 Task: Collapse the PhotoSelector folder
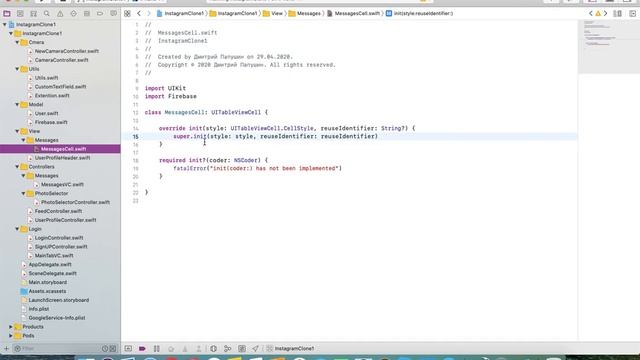pyautogui.click(x=23, y=193)
